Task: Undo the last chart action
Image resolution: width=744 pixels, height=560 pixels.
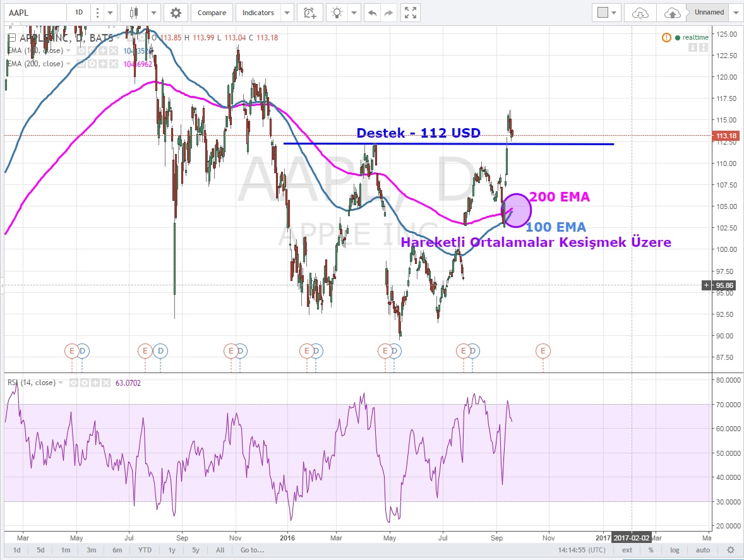Action: pos(373,13)
